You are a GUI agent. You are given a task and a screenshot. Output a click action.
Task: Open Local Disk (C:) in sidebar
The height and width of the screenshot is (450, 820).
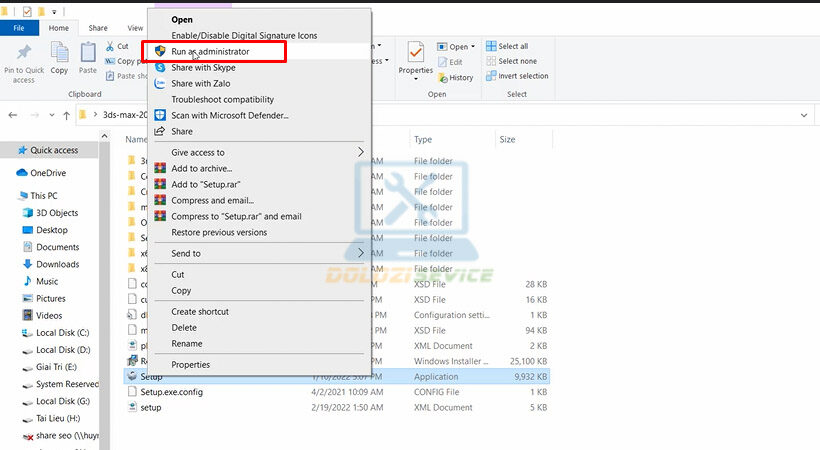coord(55,333)
